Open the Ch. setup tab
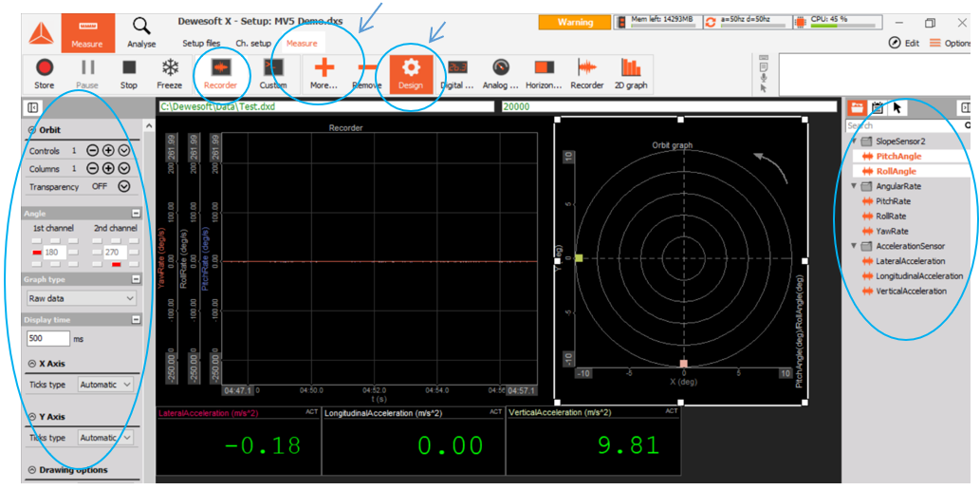This screenshot has height=490, width=980. pyautogui.click(x=253, y=43)
